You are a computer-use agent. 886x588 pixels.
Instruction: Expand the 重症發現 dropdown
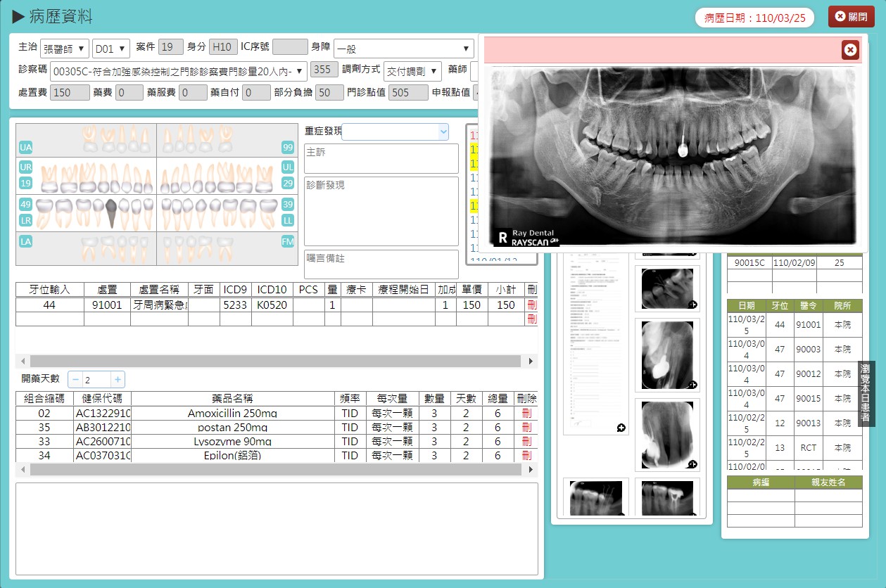395,132
